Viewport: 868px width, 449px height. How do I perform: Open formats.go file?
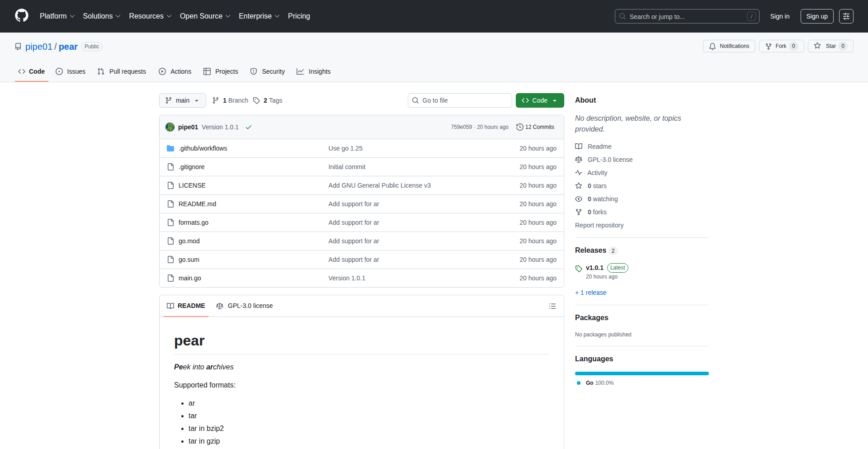coord(193,222)
